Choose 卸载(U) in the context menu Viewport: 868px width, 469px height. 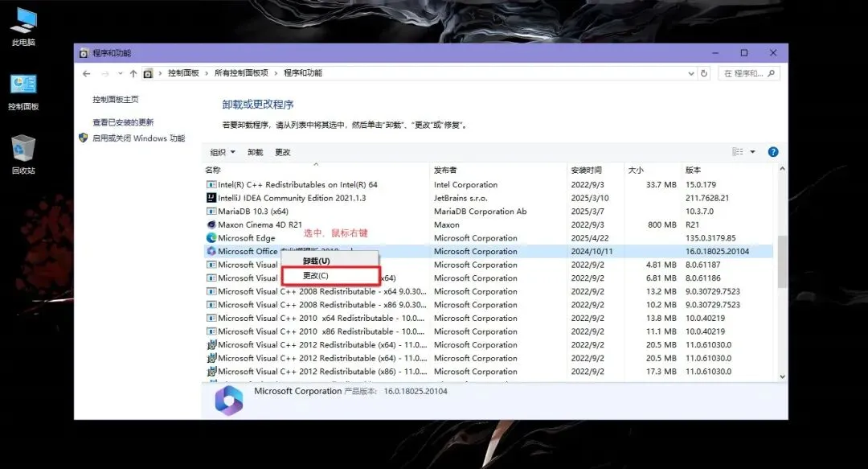tap(330, 261)
